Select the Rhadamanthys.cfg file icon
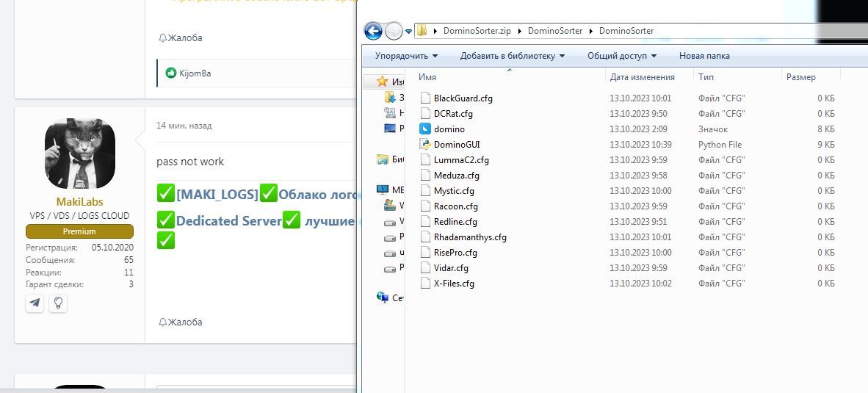The height and width of the screenshot is (393, 868). tap(425, 237)
